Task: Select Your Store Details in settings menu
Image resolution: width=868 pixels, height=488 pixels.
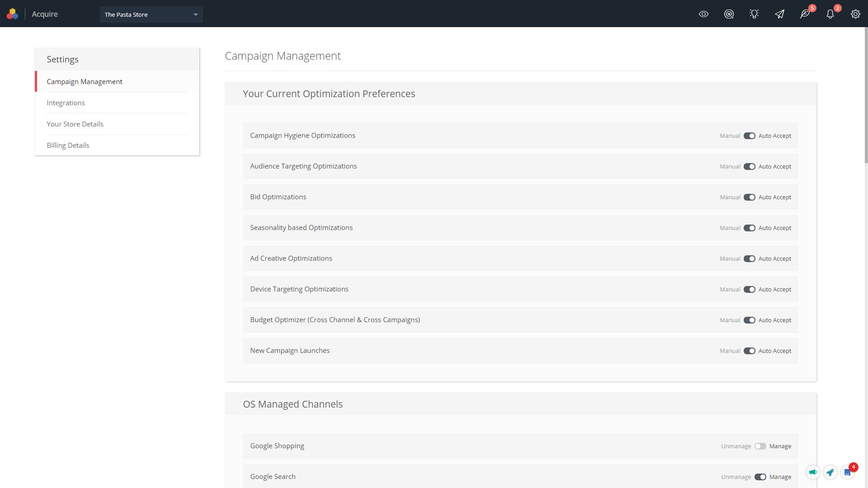Action: pyautogui.click(x=117, y=124)
